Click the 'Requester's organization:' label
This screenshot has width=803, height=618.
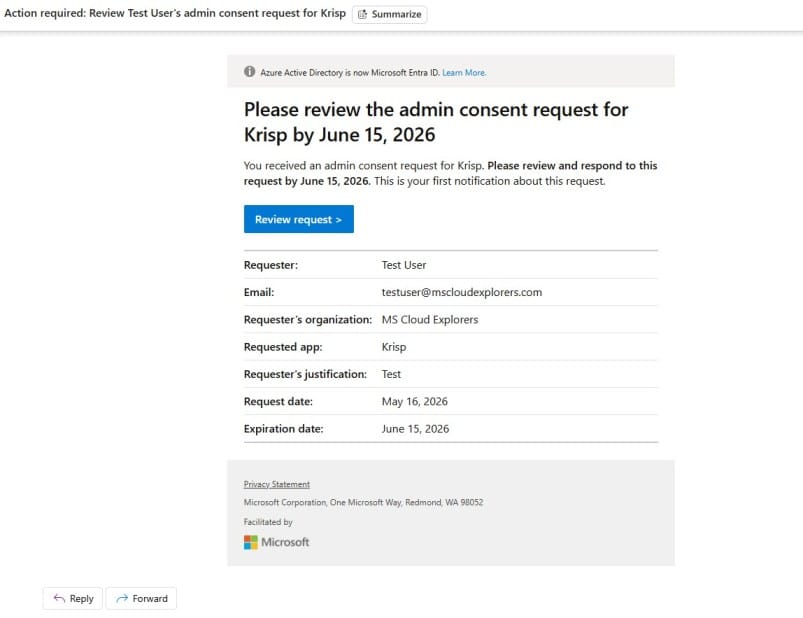click(x=308, y=319)
